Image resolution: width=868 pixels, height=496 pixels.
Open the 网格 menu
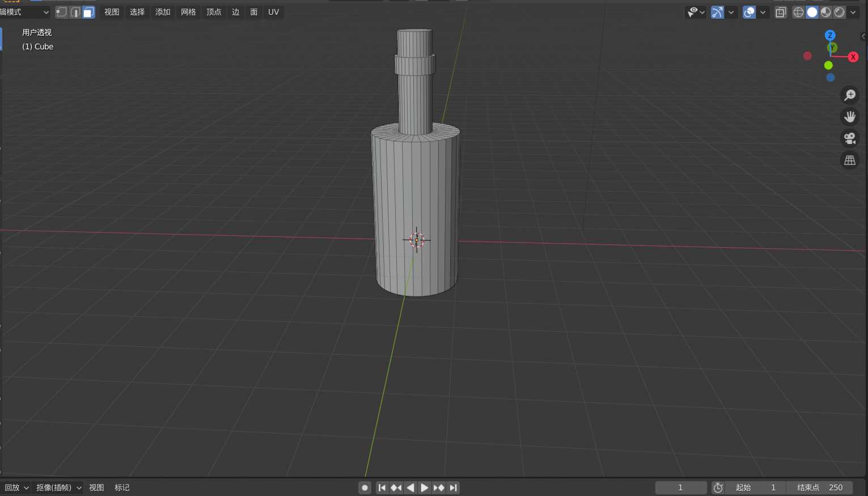(188, 12)
